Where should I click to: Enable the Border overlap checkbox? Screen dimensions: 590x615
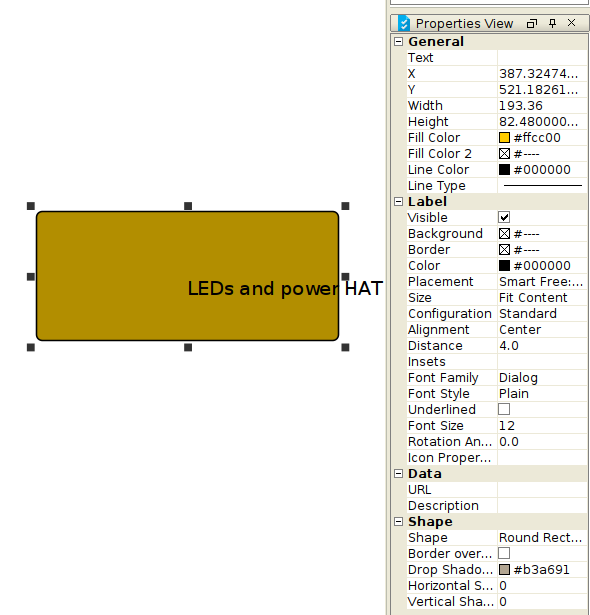click(504, 553)
